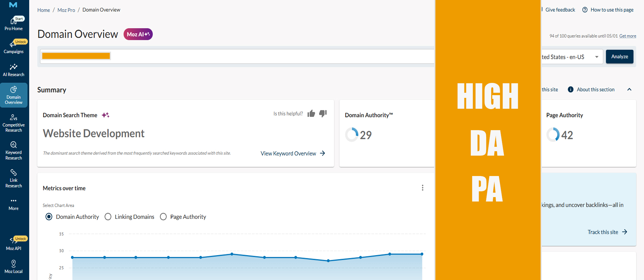This screenshot has height=280, width=644.
Task: Go to Moz Pro breadcrumb
Action: (66, 10)
